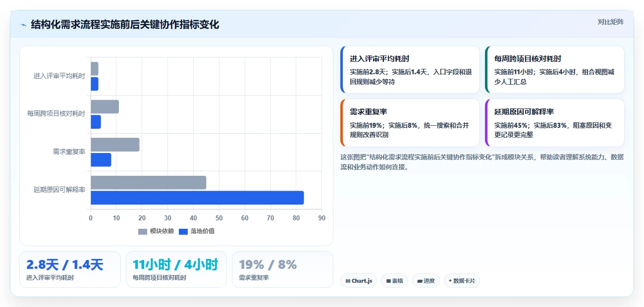
Task: Click the blue bar for 每周跨项目核对耗时
Action: tap(96, 122)
